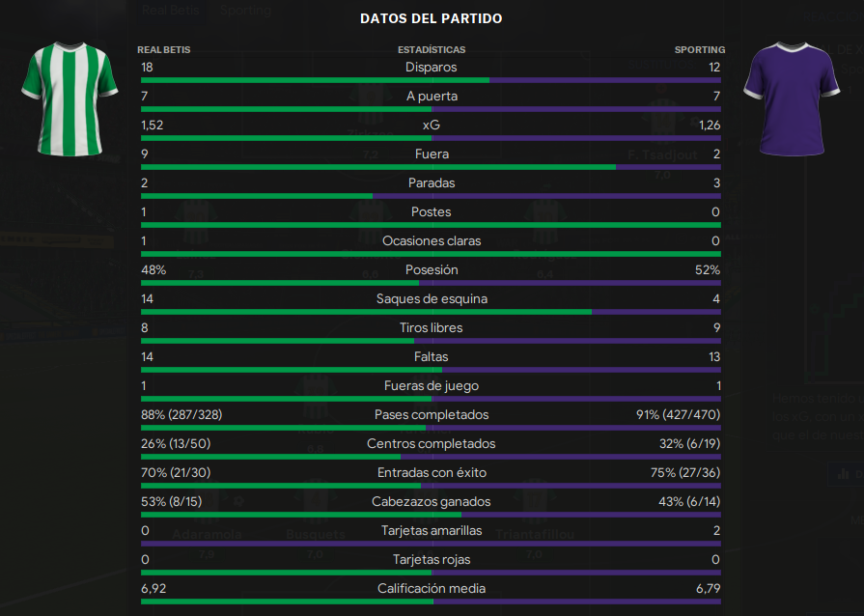Click the Centros completados label

pyautogui.click(x=432, y=443)
